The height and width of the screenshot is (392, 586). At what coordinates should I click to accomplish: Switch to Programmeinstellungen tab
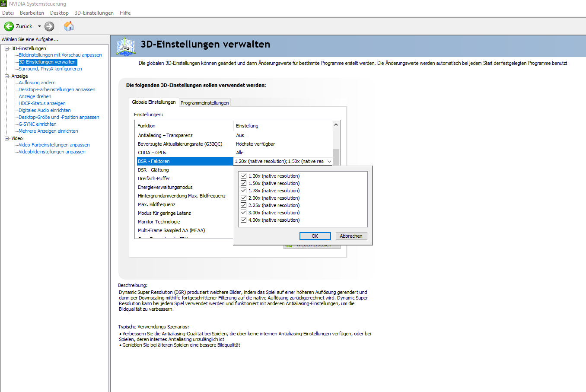tap(205, 103)
